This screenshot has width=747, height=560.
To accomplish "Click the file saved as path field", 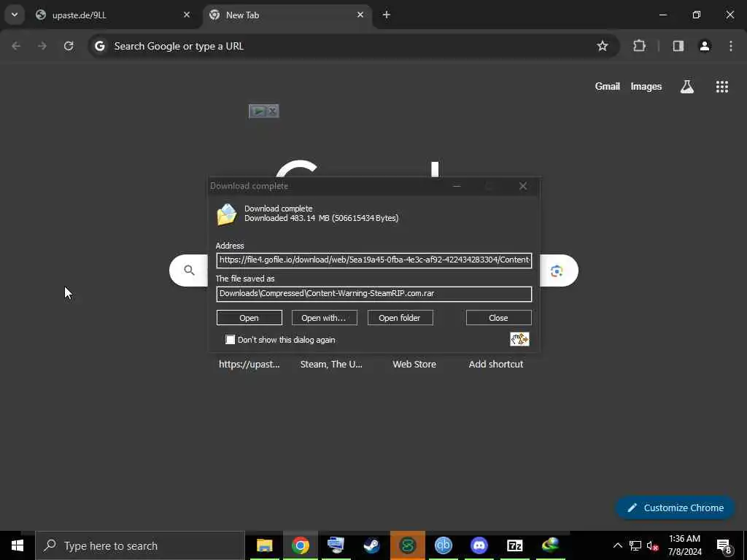I will pyautogui.click(x=374, y=293).
